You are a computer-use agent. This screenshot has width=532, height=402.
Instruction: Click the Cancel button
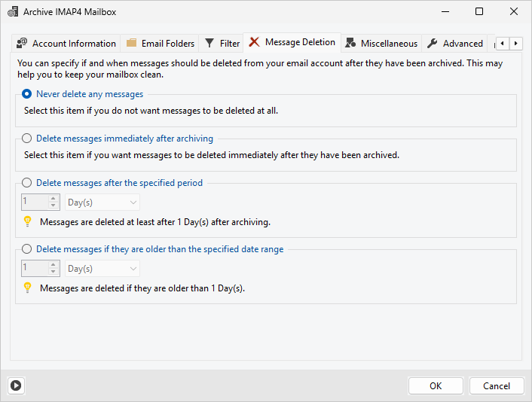(496, 385)
